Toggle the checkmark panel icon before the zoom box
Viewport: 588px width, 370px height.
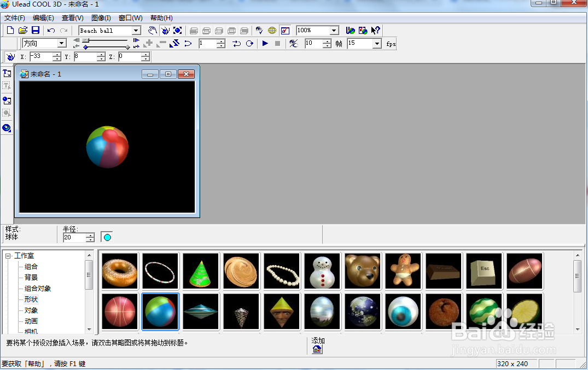[x=285, y=31]
